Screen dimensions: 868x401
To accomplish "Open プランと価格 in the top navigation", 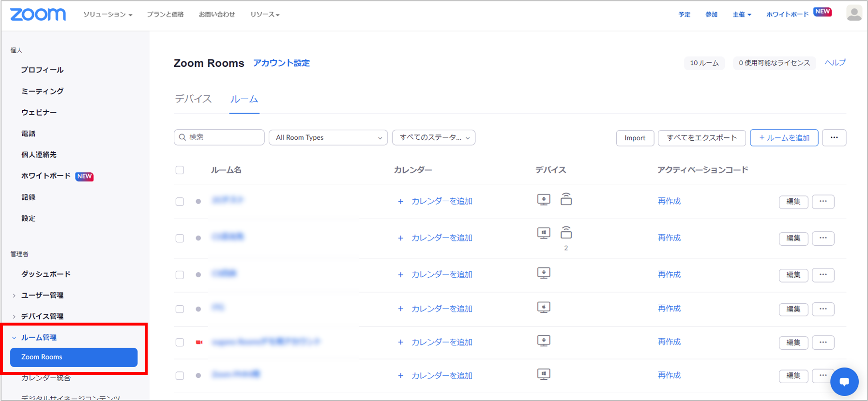I will (165, 15).
